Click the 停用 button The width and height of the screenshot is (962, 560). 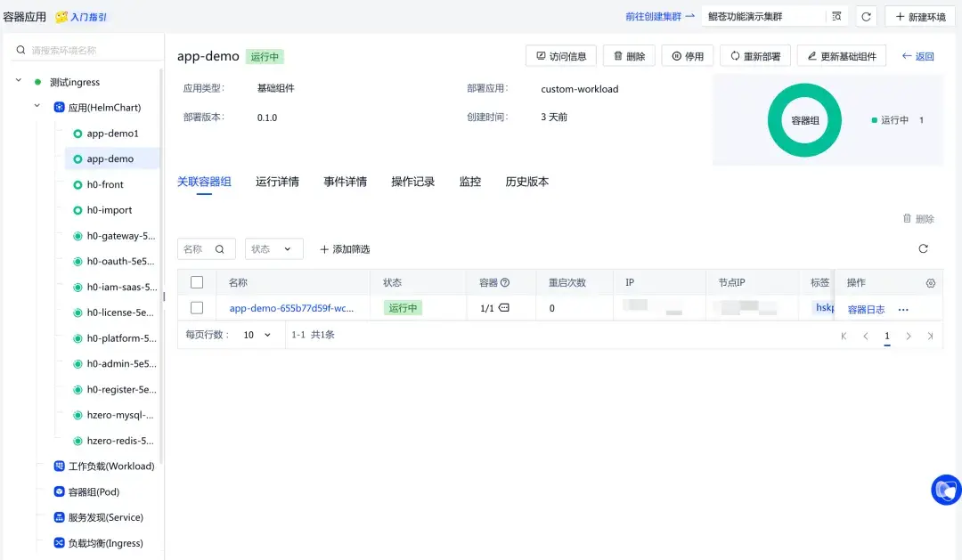[x=687, y=56]
